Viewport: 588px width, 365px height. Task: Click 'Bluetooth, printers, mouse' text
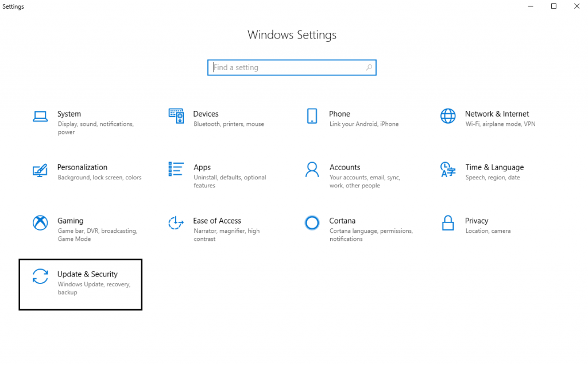pyautogui.click(x=229, y=124)
